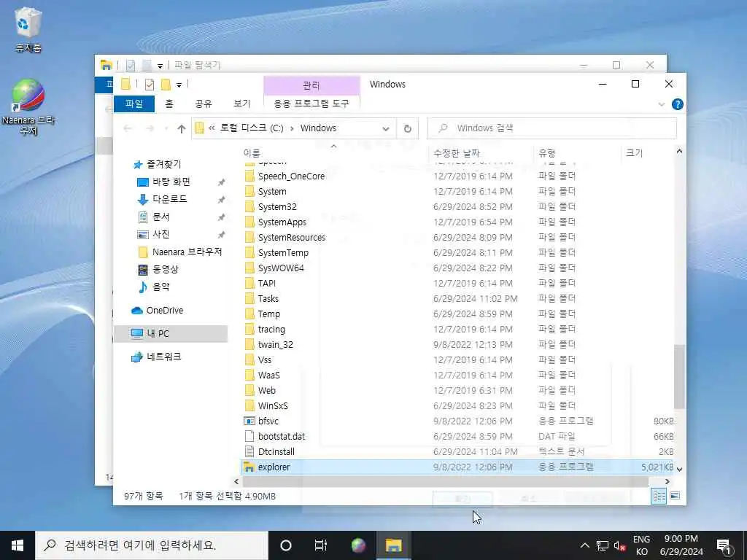Viewport: 747px width, 560px height.
Task: Select the Speech_OneCore folder icon
Action: (249, 176)
